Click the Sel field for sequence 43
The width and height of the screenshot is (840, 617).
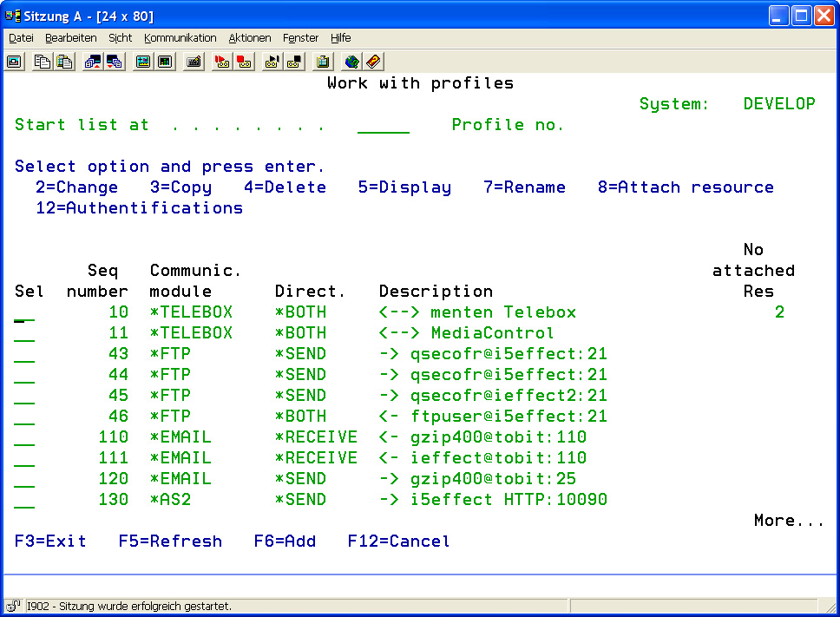tap(25, 354)
